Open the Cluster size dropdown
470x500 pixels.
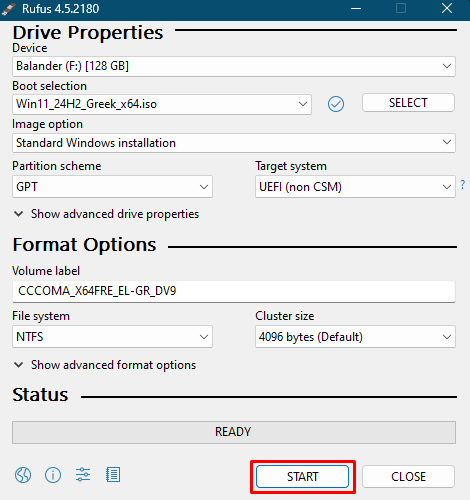(355, 337)
